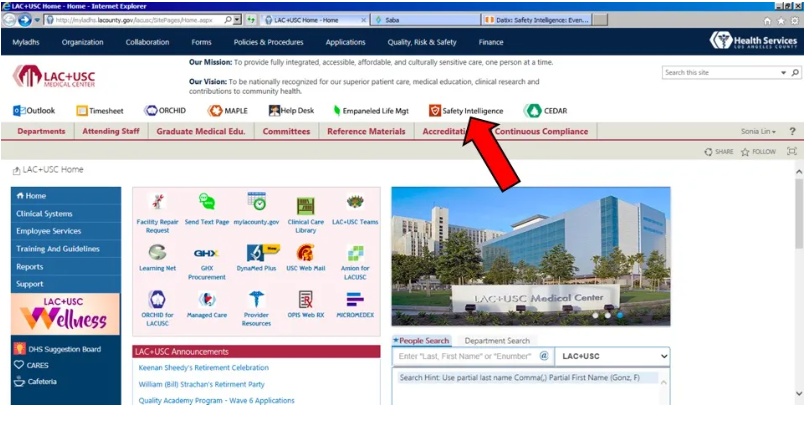Open the Departments tab
The height and width of the screenshot is (432, 807).
tap(41, 131)
